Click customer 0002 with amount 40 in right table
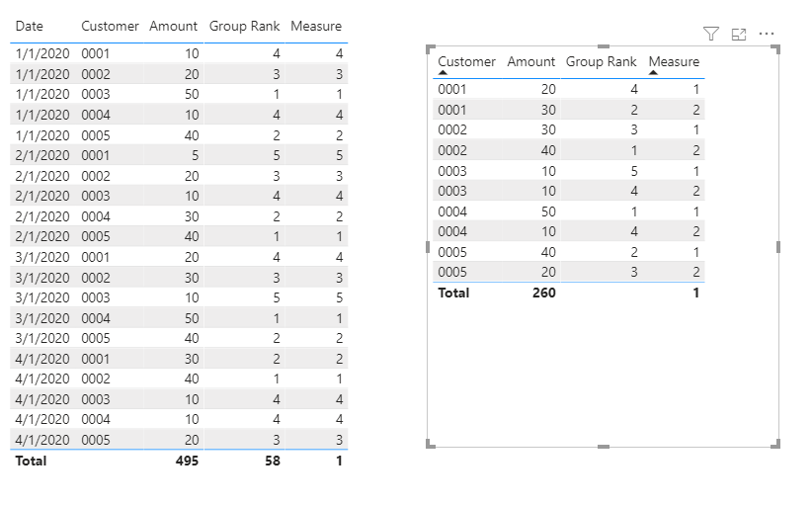The width and height of the screenshot is (812, 506). (452, 150)
